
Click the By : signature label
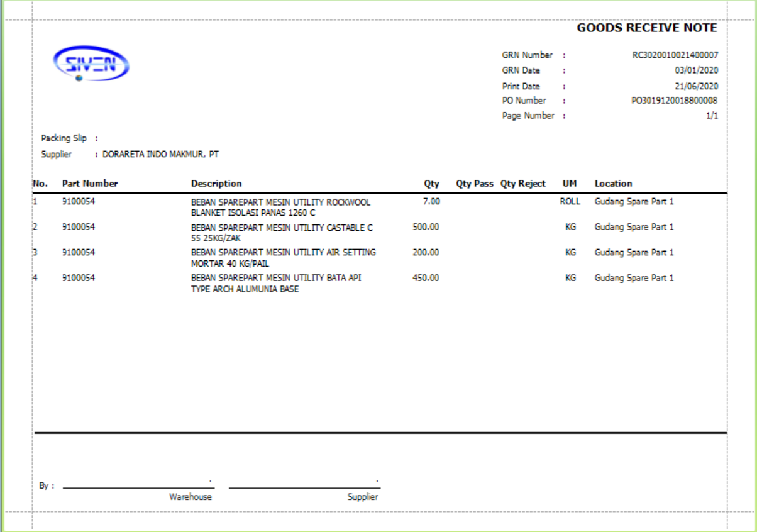point(47,486)
